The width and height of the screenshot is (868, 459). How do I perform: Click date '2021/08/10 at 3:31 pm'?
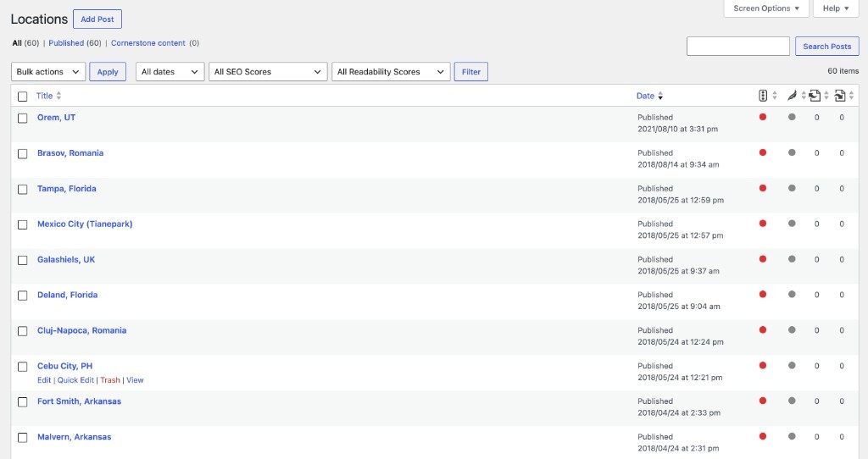click(677, 129)
